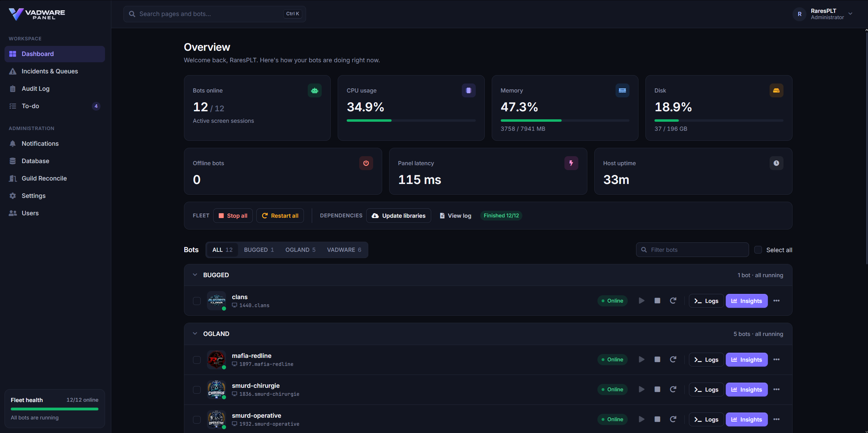Screen dimensions: 868x433
Task: Click the Vadware Panel logo
Action: [x=37, y=14]
